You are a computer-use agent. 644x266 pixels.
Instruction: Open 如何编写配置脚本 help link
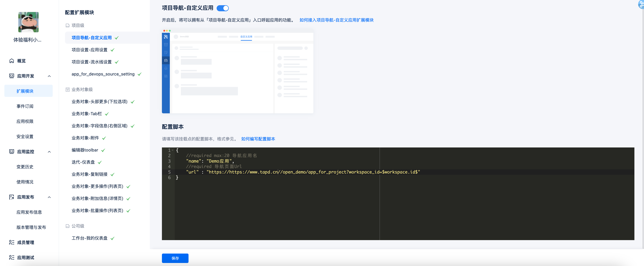pos(258,139)
